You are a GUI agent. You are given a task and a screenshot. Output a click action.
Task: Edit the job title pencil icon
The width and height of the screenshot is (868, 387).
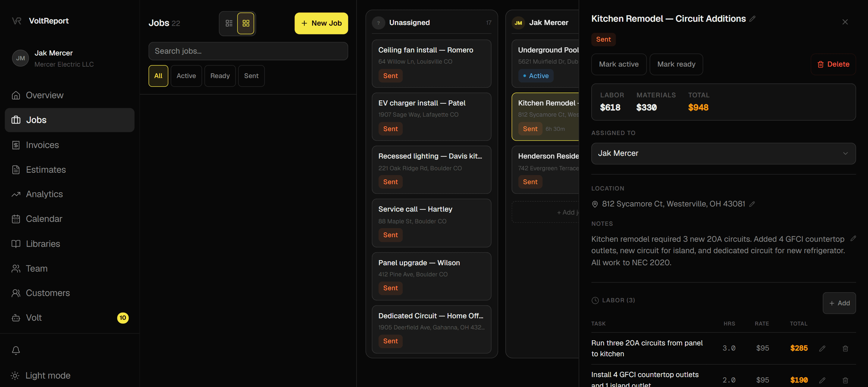[x=753, y=19]
